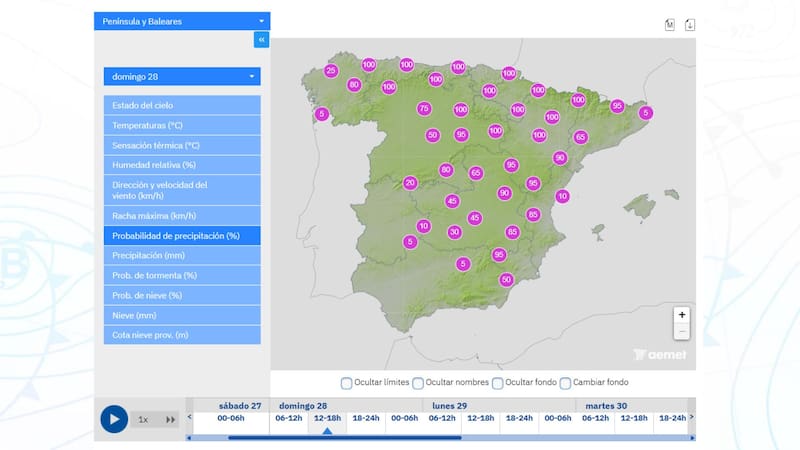Tick Ocultar nombres checkbox
The image size is (800, 450).
click(418, 383)
